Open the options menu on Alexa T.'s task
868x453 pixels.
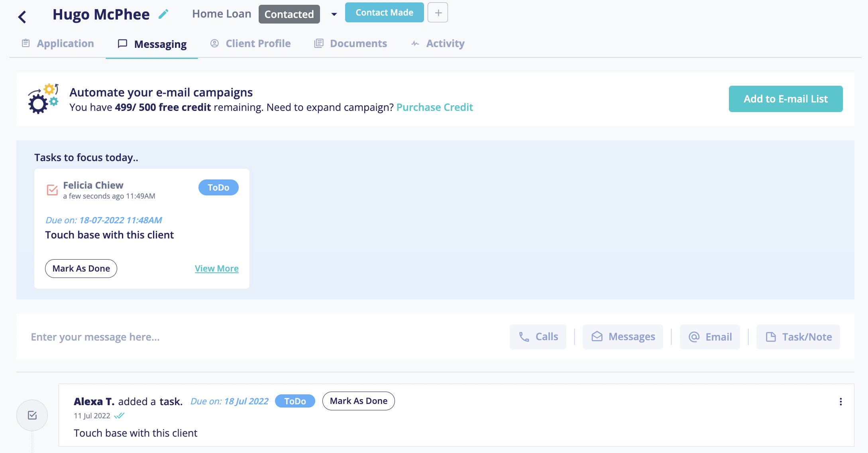(841, 402)
